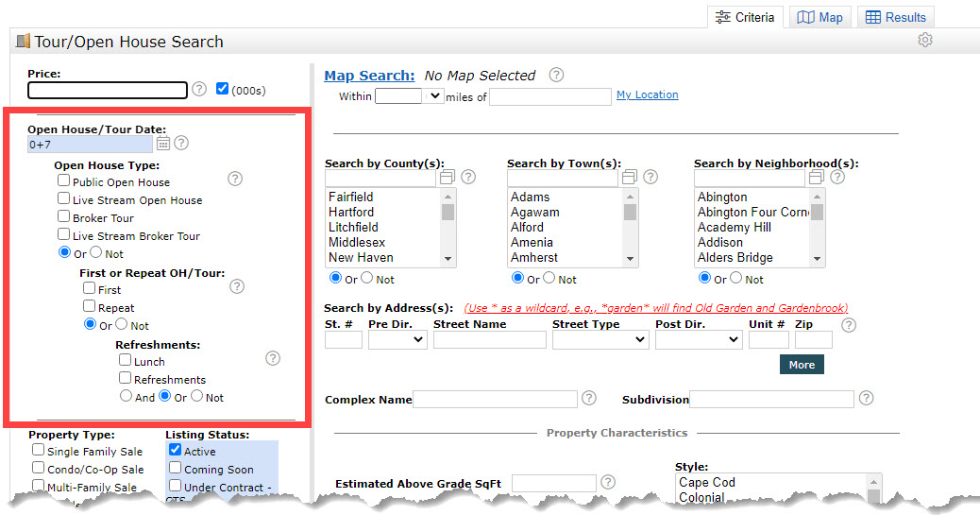Expand the Pre Dir. dropdown
Image resolution: width=980 pixels, height=515 pixels.
coord(397,340)
